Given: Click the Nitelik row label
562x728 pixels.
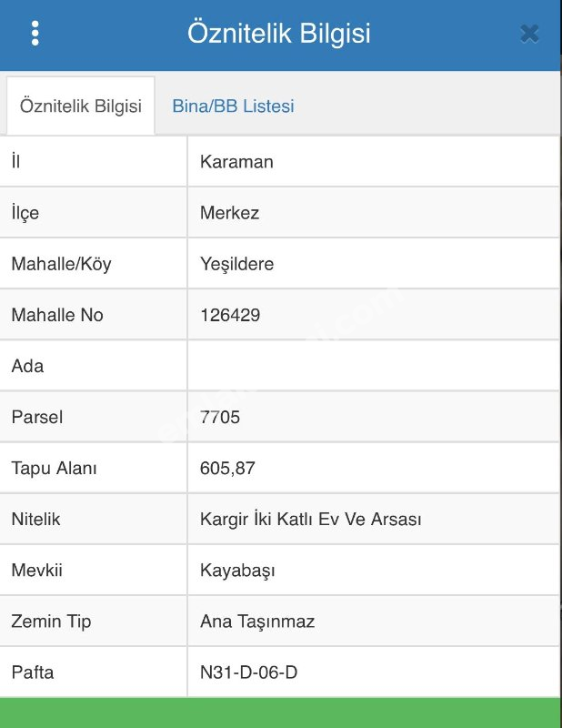Looking at the screenshot, I should pyautogui.click(x=35, y=519).
